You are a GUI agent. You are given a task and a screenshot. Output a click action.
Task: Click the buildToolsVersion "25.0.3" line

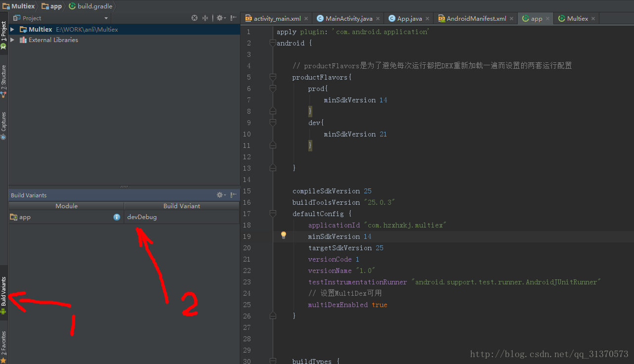click(343, 202)
